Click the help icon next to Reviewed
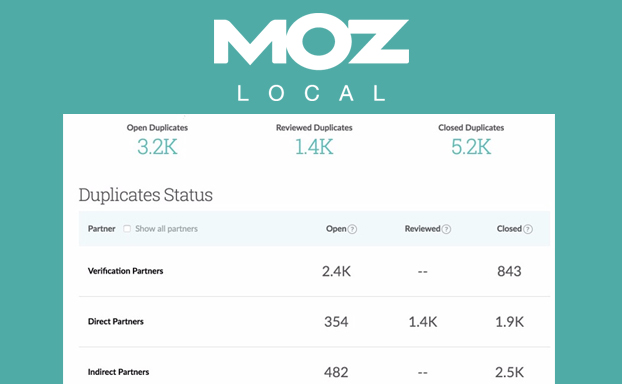 point(446,229)
